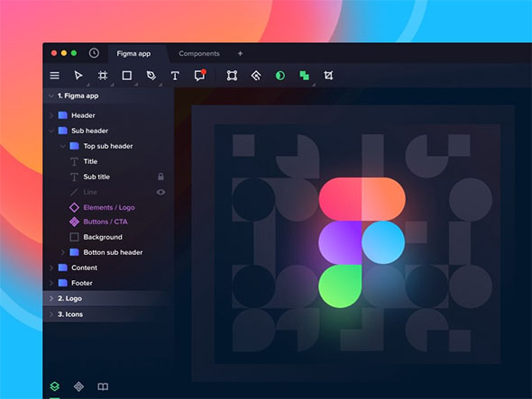The image size is (532, 399).
Task: Expand the 2. Logo page chevron
Action: point(51,298)
